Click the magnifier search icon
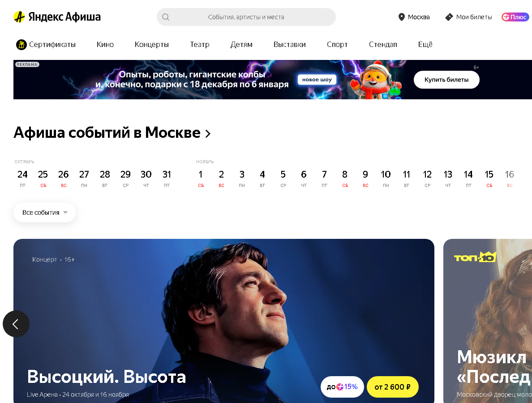 [x=166, y=17]
